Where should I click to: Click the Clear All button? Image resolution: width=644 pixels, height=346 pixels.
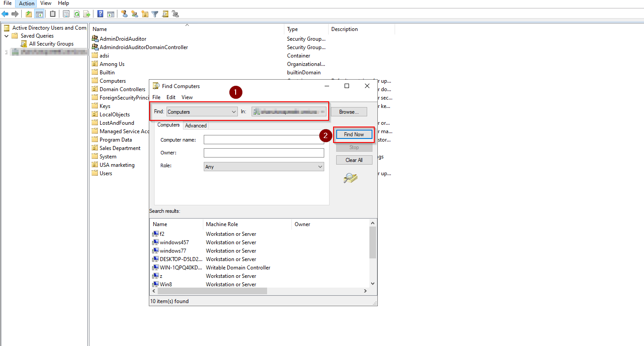(x=354, y=160)
